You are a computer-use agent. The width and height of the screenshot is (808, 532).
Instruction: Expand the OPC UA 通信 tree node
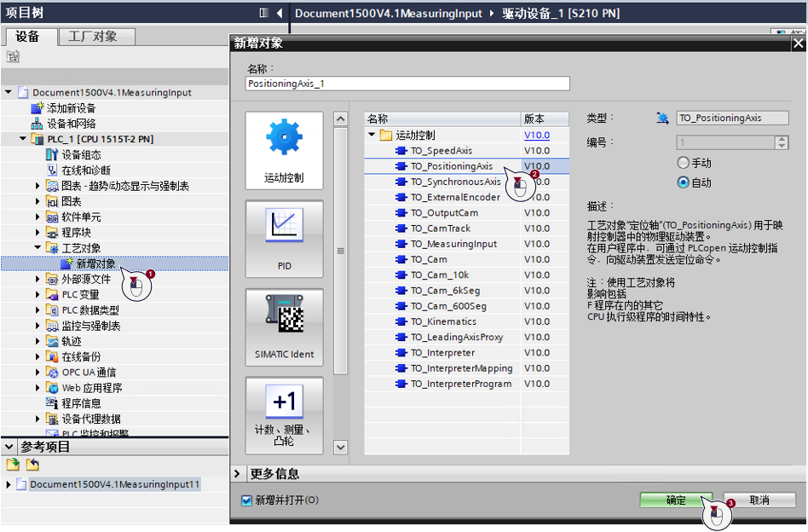[x=38, y=373]
